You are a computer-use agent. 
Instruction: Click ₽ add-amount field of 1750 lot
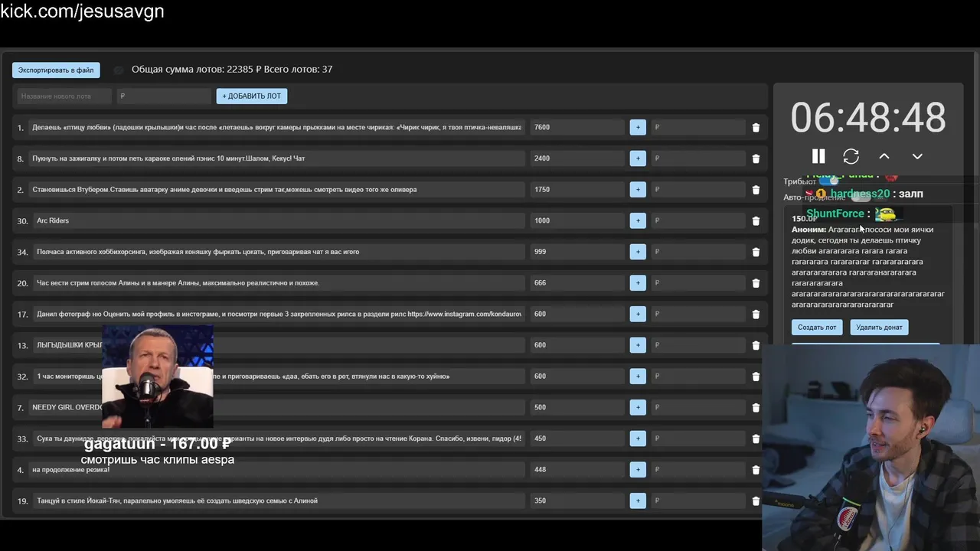pos(697,189)
